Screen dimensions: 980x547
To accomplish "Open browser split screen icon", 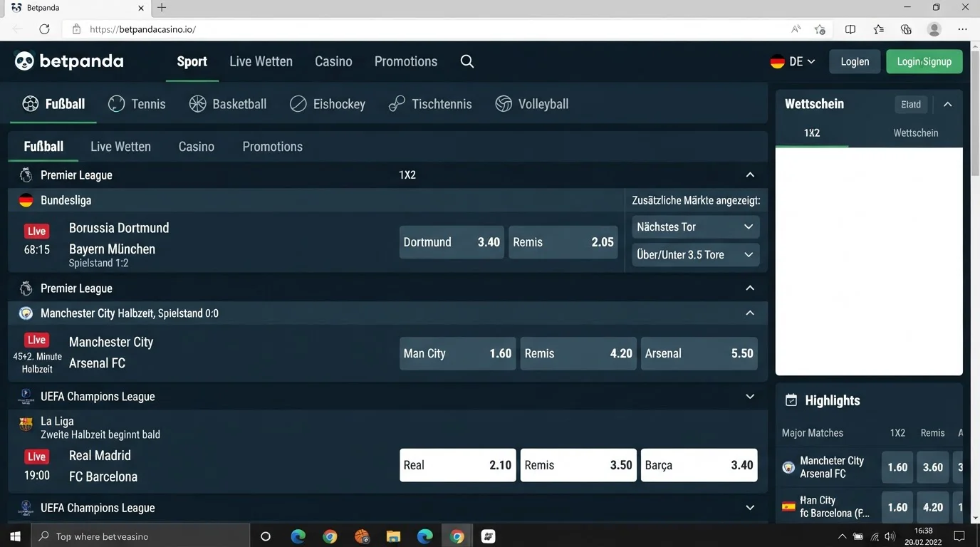I will 850,29.
